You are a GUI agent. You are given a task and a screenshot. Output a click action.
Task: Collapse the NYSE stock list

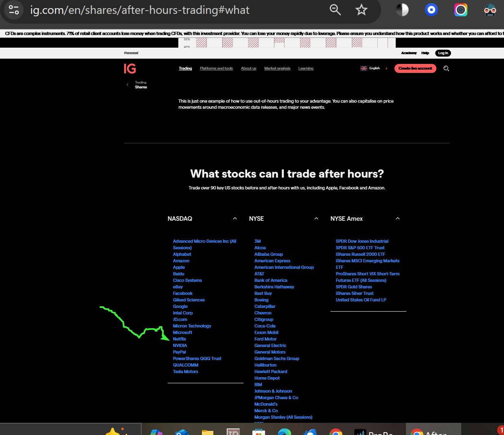coord(316,219)
